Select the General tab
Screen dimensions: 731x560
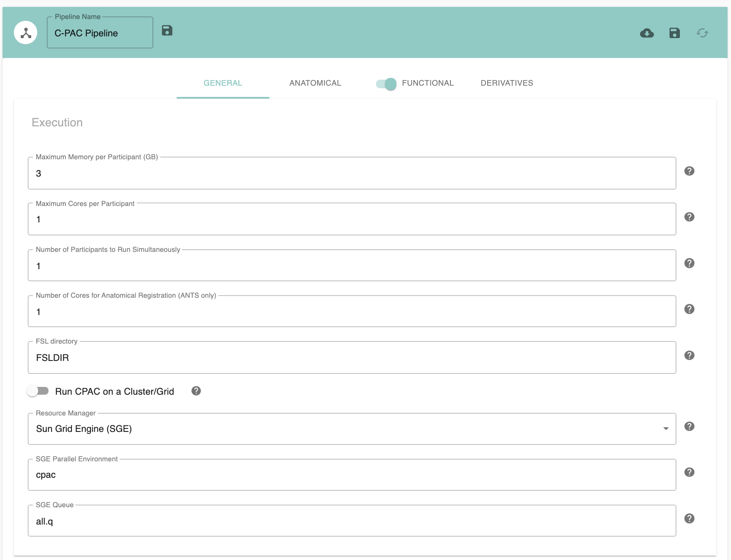coord(223,83)
